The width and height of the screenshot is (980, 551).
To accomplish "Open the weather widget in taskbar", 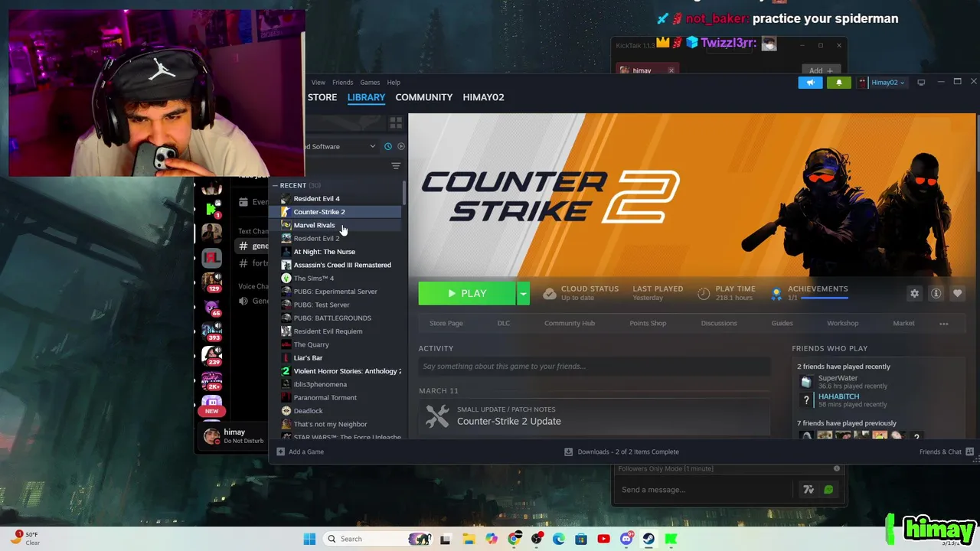I will click(26, 538).
